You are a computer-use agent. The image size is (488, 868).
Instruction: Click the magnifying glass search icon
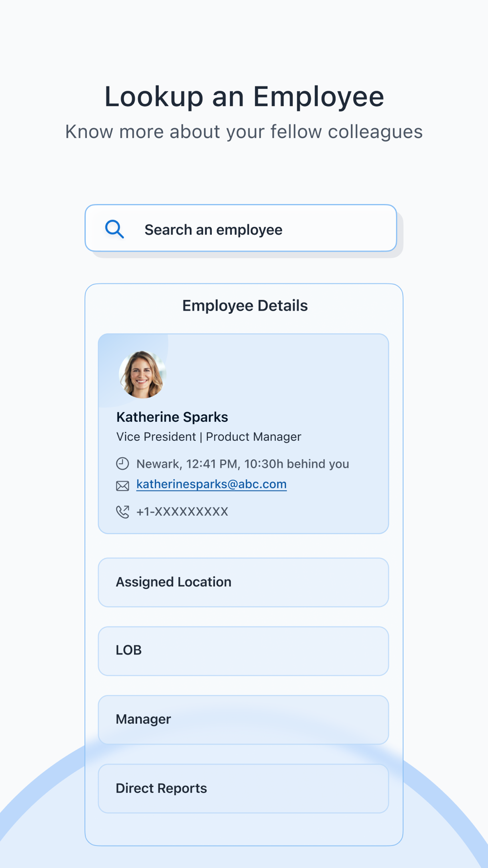pos(115,229)
